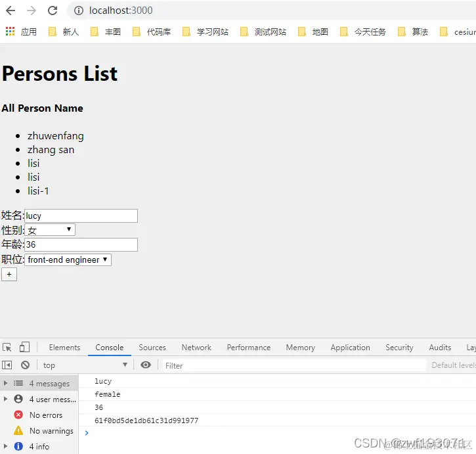Activate the DevTools inspect element tool
Screen dimensions: 476x454
[x=7, y=347]
